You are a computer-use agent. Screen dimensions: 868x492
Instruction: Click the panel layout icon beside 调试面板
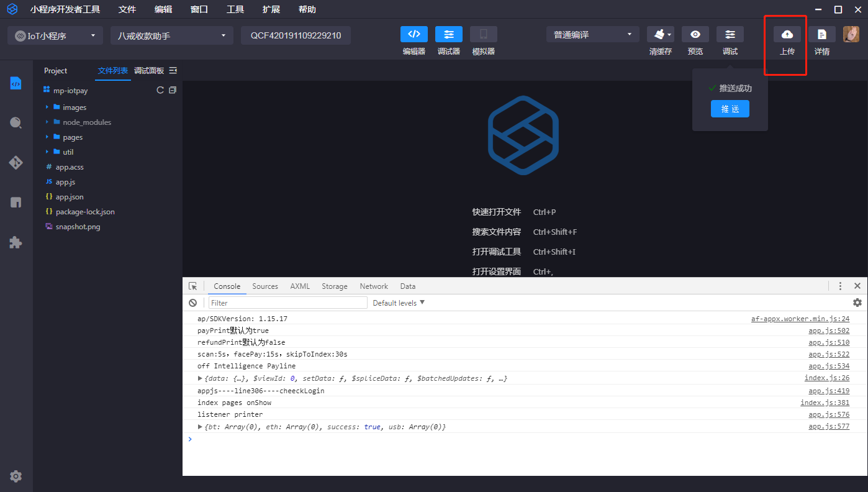(x=173, y=70)
